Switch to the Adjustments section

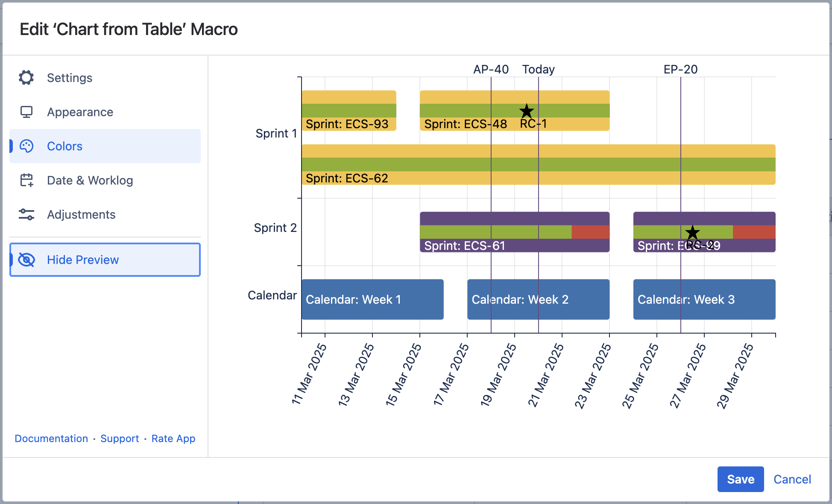pos(81,214)
